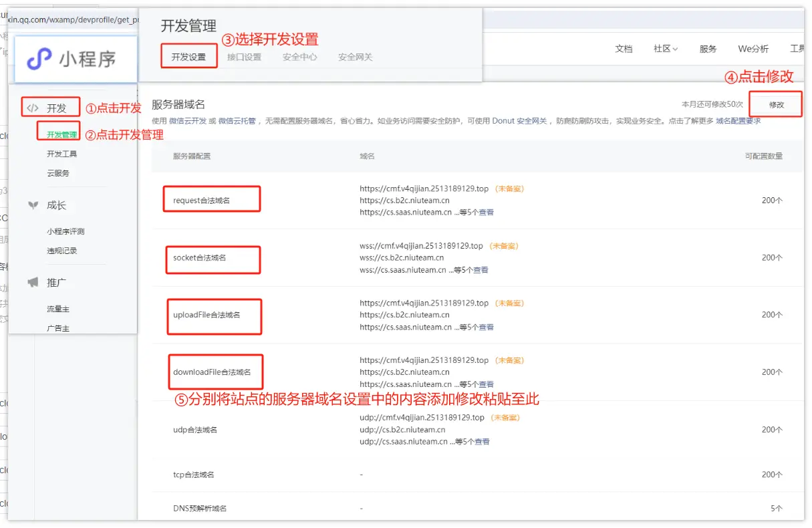The image size is (812, 528).
Task: Switch to the 接口设置 tab
Action: tap(244, 57)
